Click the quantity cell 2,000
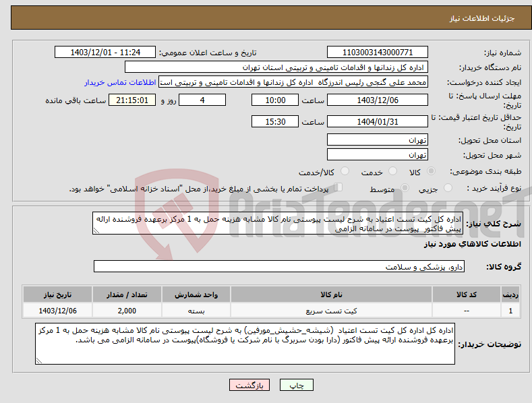The image size is (532, 403). click(x=127, y=311)
